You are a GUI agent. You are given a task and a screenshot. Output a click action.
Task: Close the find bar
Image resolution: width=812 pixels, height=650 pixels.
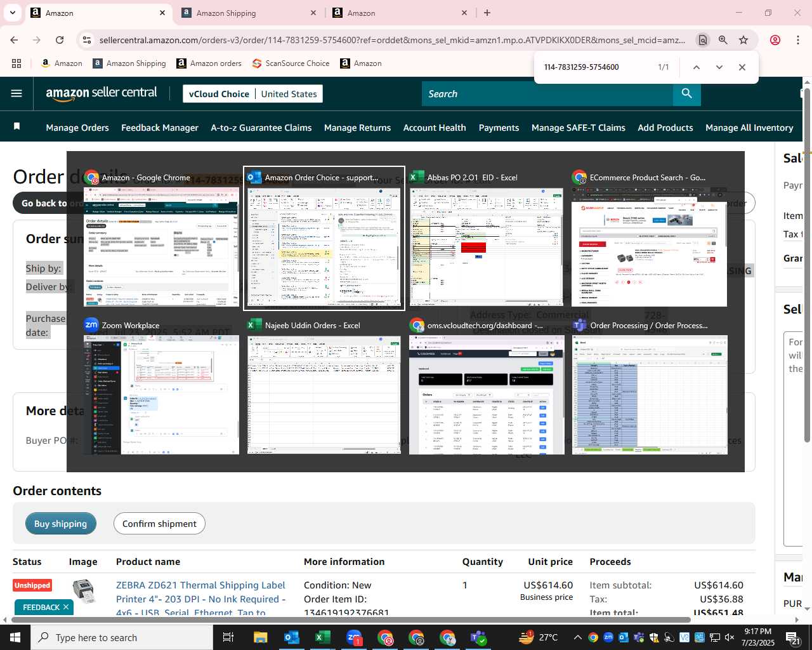click(742, 67)
